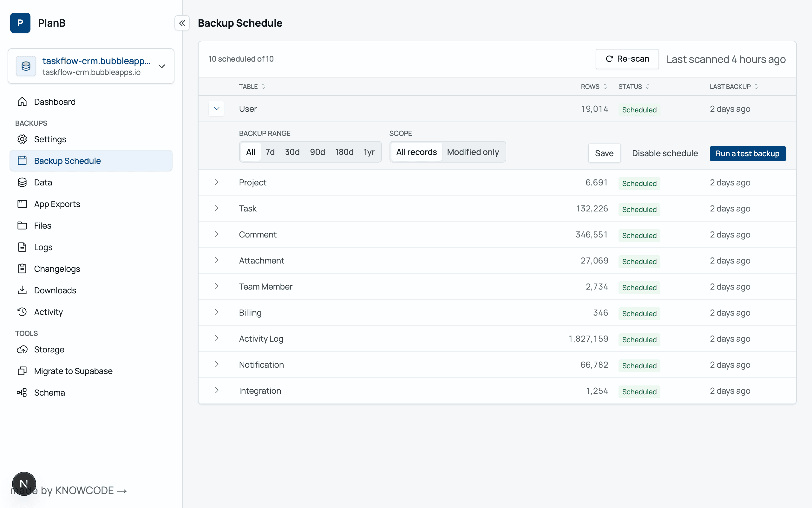Expand the Attachment table row
Viewport: 812px width, 508px height.
217,260
